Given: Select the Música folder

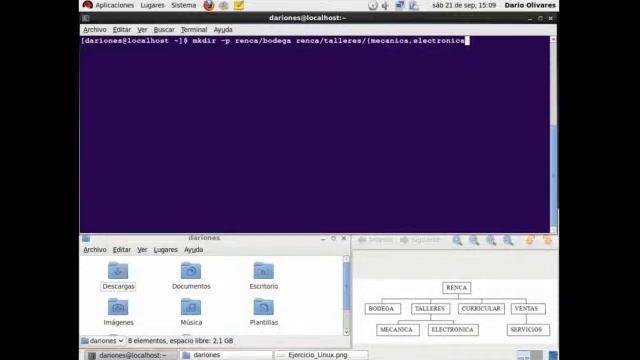Looking at the screenshot, I should coord(191,312).
